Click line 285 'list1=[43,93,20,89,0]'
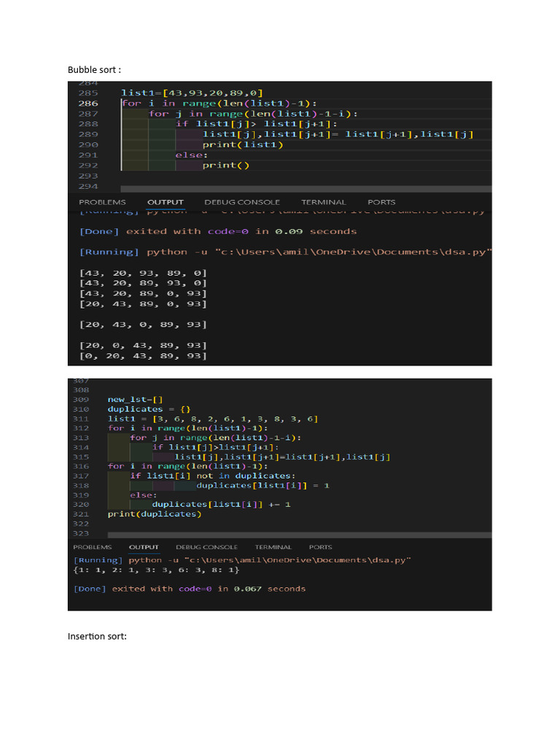The image size is (560, 747). (192, 93)
